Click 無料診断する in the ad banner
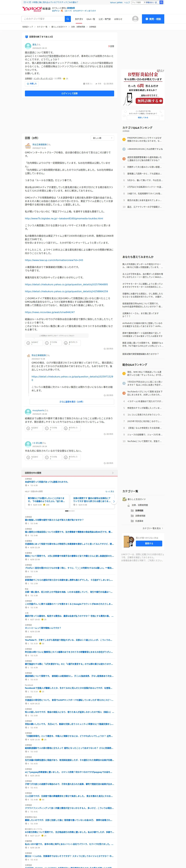 149,101
